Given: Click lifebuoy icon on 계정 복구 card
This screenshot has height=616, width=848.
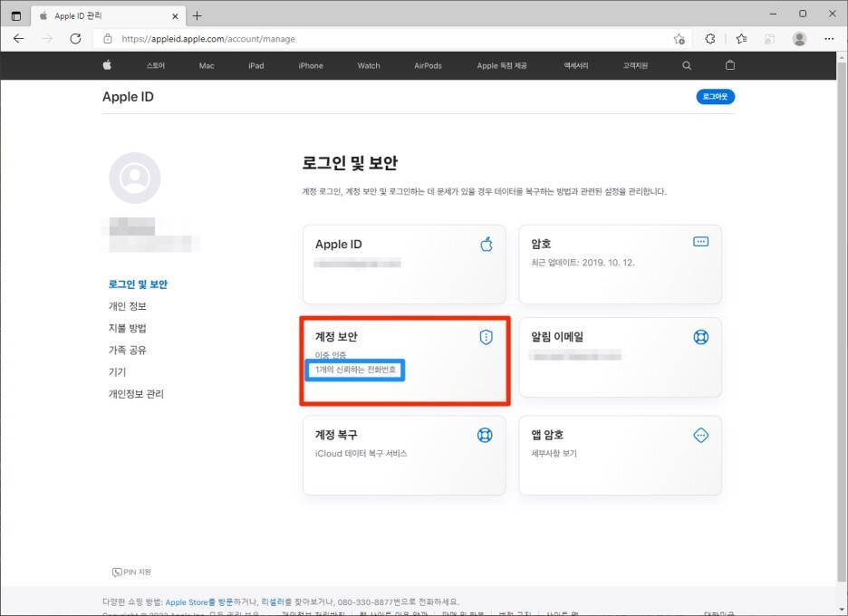Looking at the screenshot, I should 485,435.
